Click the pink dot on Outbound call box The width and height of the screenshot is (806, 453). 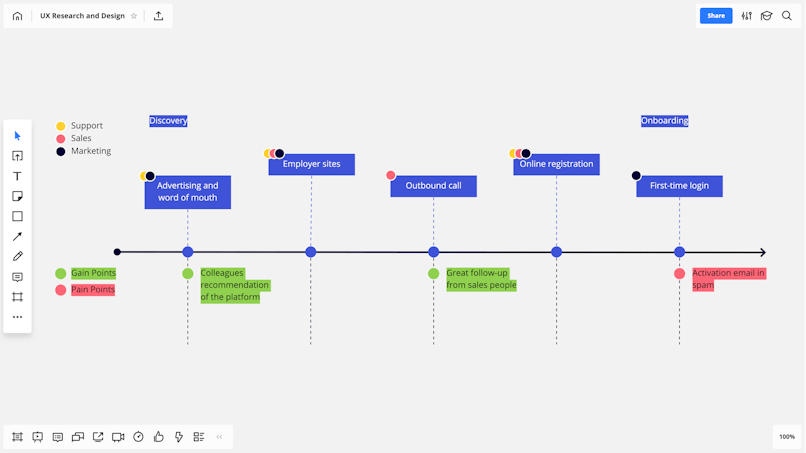[x=391, y=175]
